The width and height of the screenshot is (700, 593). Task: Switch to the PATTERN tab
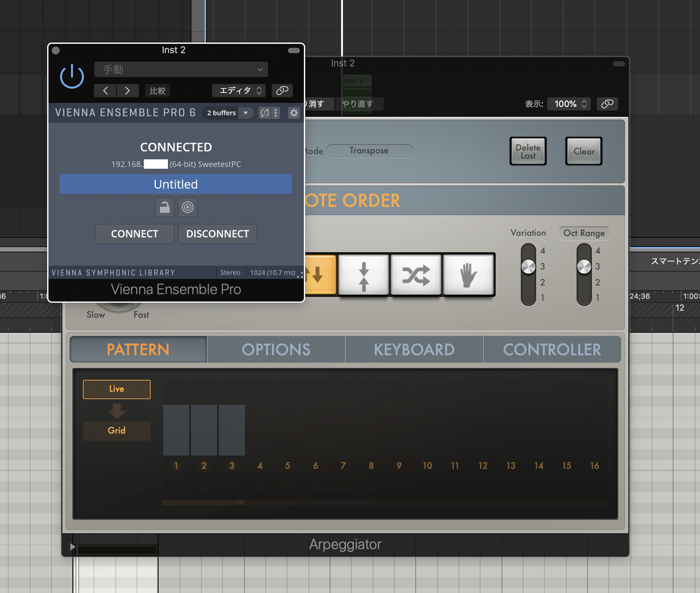click(138, 350)
